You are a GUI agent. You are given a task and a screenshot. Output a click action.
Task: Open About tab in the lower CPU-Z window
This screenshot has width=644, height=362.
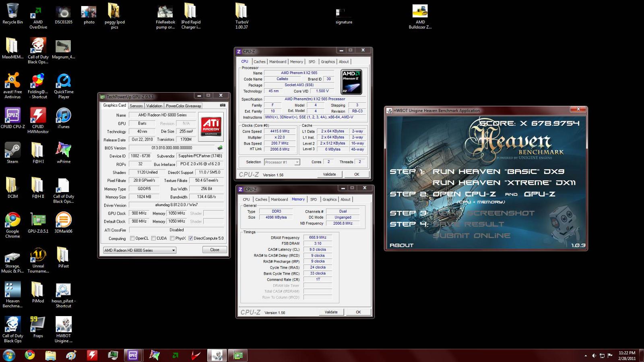click(x=345, y=199)
